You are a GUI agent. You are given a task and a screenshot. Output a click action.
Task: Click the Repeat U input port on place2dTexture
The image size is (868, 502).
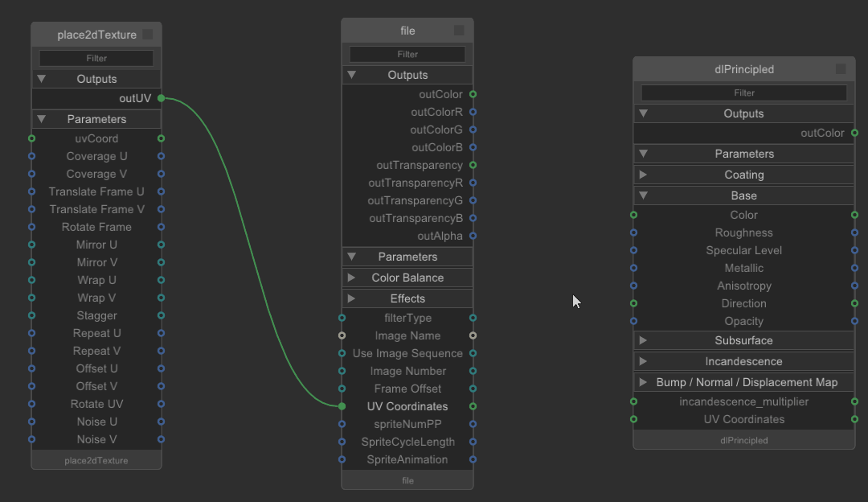[x=32, y=333]
